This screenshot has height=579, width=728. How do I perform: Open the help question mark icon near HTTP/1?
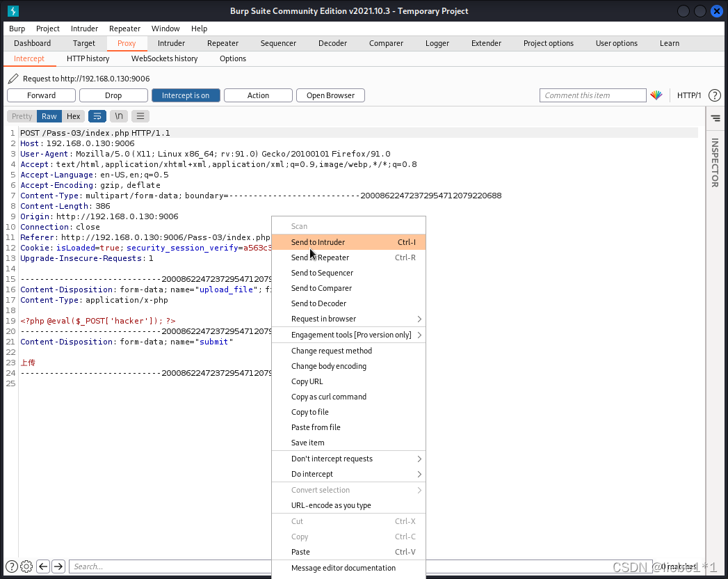(715, 95)
